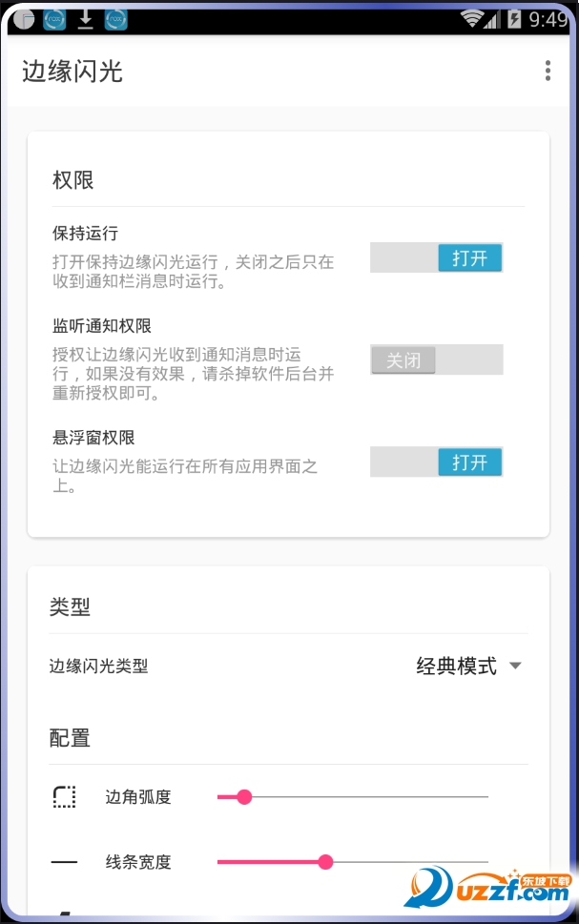The width and height of the screenshot is (579, 924).
Task: Tap the battery charging status icon
Action: point(515,18)
